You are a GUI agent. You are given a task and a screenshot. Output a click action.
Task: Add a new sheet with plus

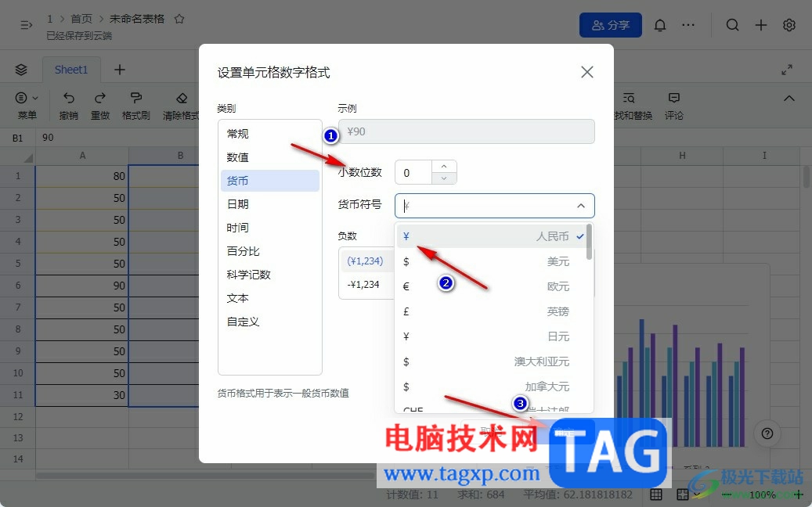120,70
